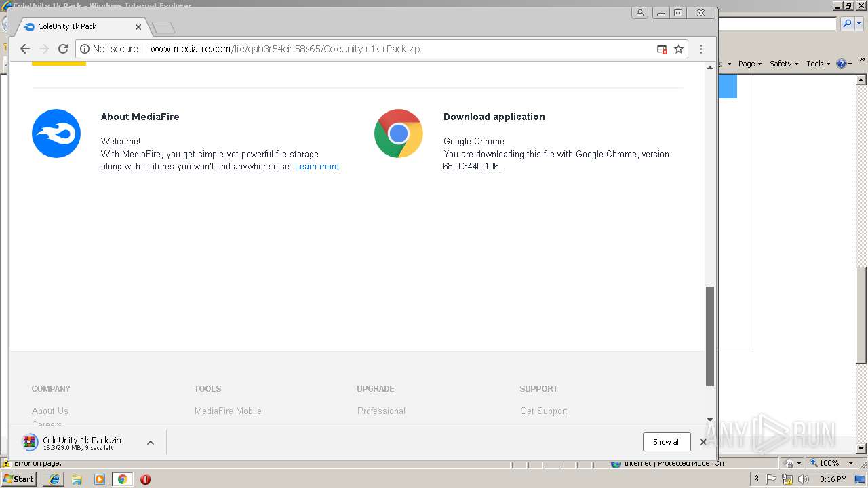Click the 3:16 PM system clock

point(833,479)
